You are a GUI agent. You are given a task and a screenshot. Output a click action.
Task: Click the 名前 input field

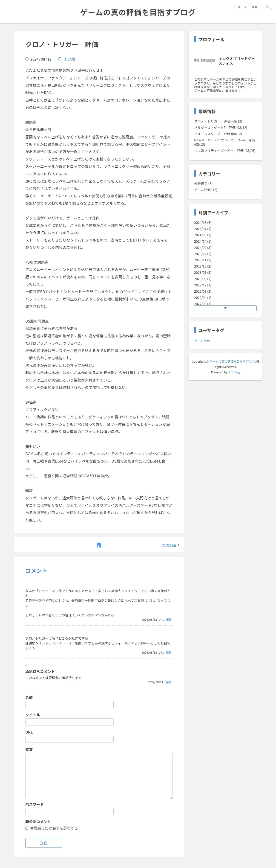(69, 705)
